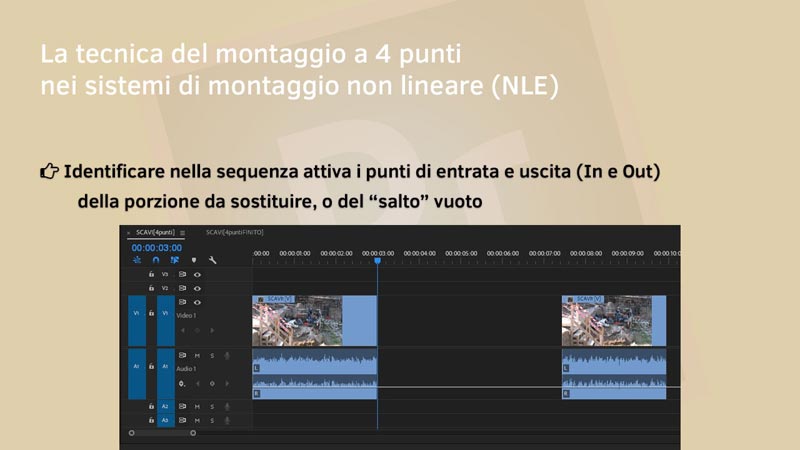Click left handle of timeline zoom scrollbar
The image size is (800, 450).
coord(132,433)
